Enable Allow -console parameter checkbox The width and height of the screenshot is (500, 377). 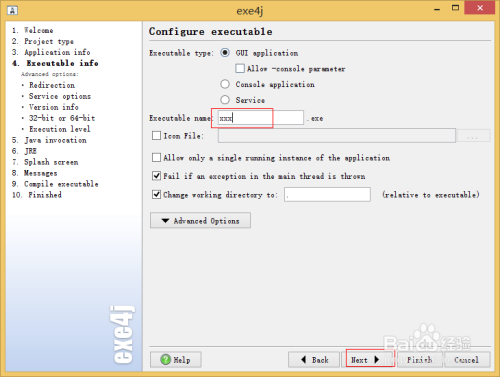[x=240, y=69]
